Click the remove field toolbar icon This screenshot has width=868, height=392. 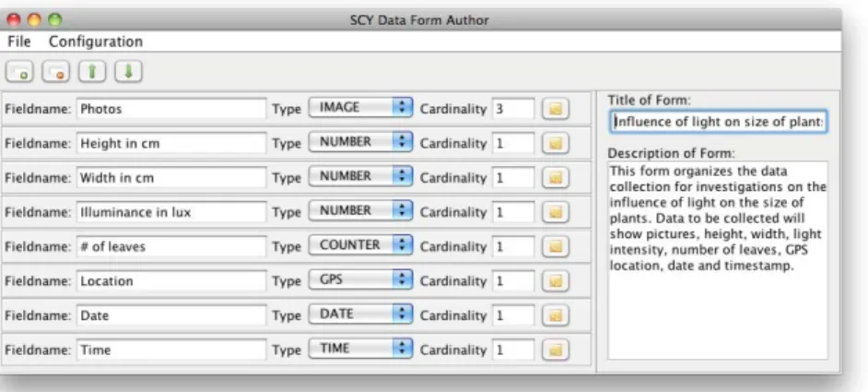pyautogui.click(x=56, y=72)
